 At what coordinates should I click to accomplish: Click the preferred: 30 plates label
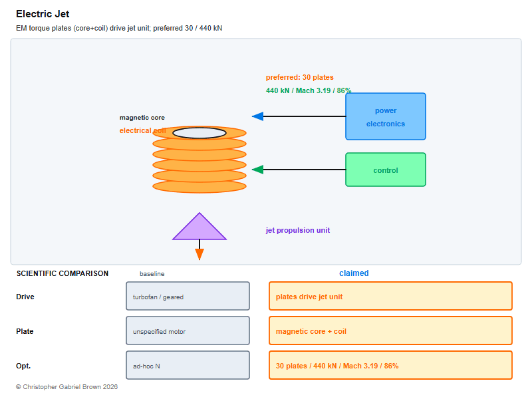pyautogui.click(x=300, y=77)
